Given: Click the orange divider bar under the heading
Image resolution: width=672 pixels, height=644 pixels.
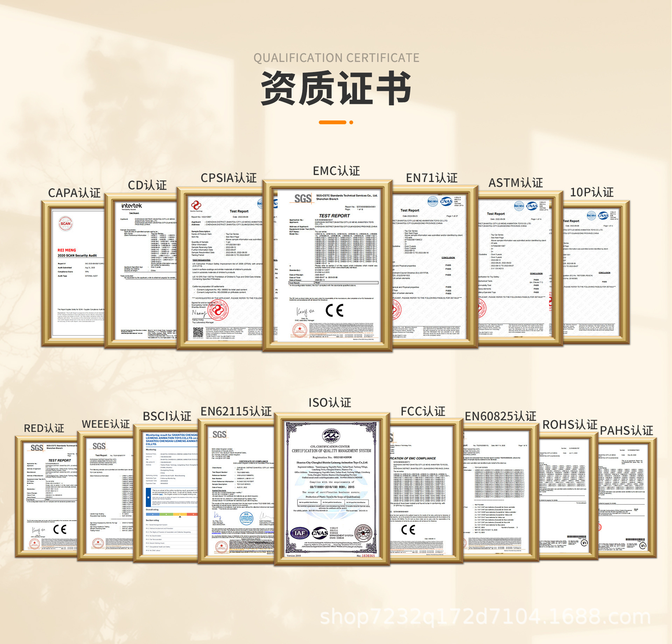Looking at the screenshot, I should click(332, 122).
